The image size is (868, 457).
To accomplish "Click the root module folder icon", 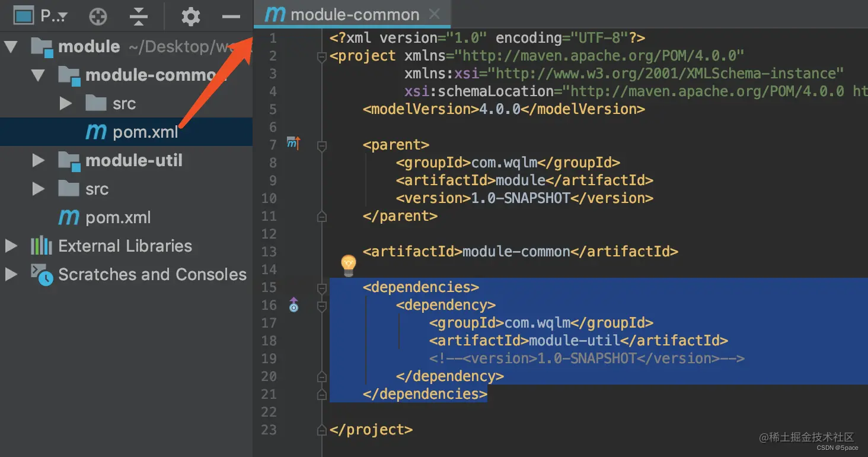I will (x=42, y=46).
